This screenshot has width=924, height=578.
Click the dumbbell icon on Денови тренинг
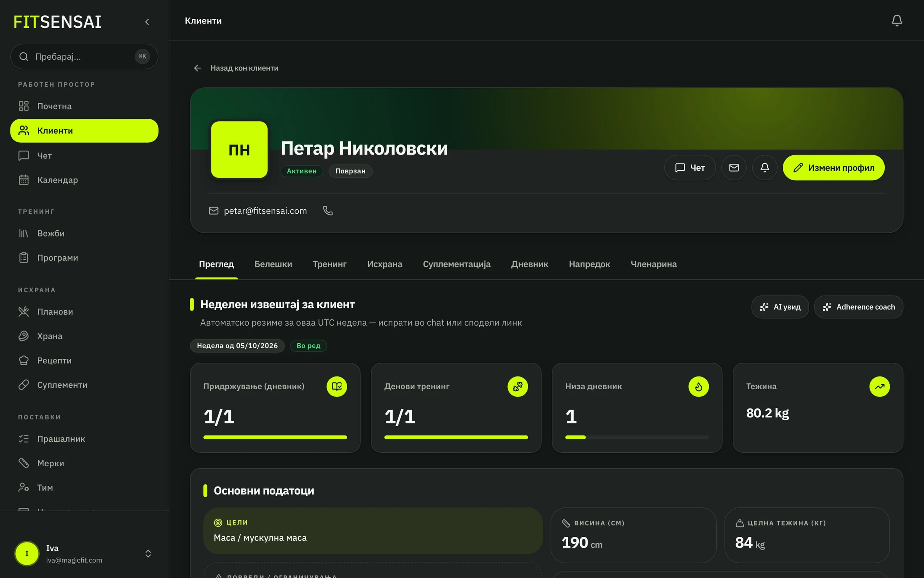pyautogui.click(x=518, y=386)
